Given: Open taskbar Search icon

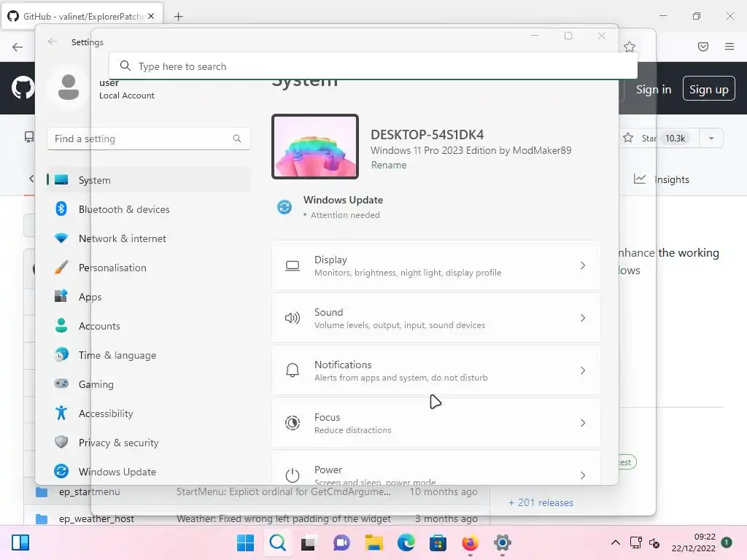Looking at the screenshot, I should tap(278, 542).
